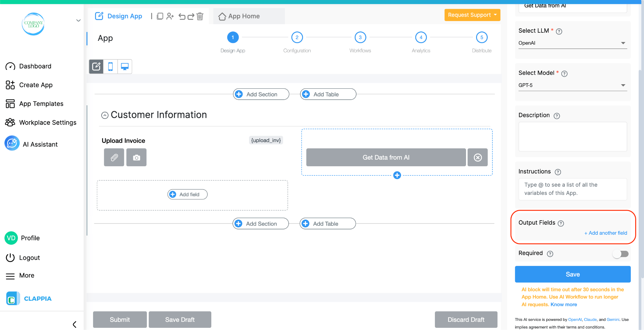Click bottom Add Section button

pyautogui.click(x=261, y=223)
